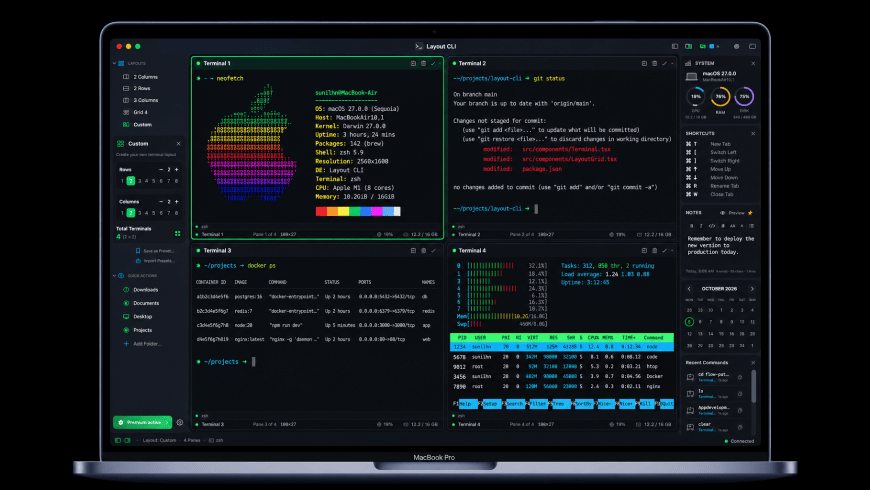Click the Terminal 4 pane title

[472, 250]
